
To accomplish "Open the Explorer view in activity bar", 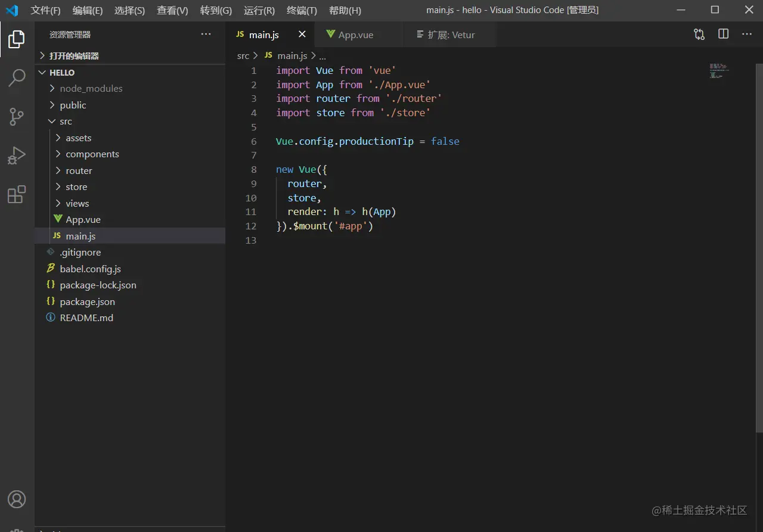I will (x=17, y=39).
